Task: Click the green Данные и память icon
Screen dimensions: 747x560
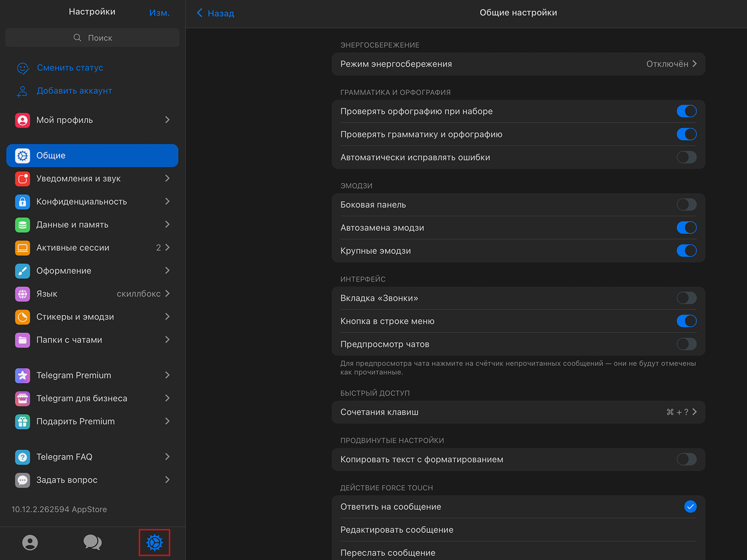Action: click(x=22, y=225)
